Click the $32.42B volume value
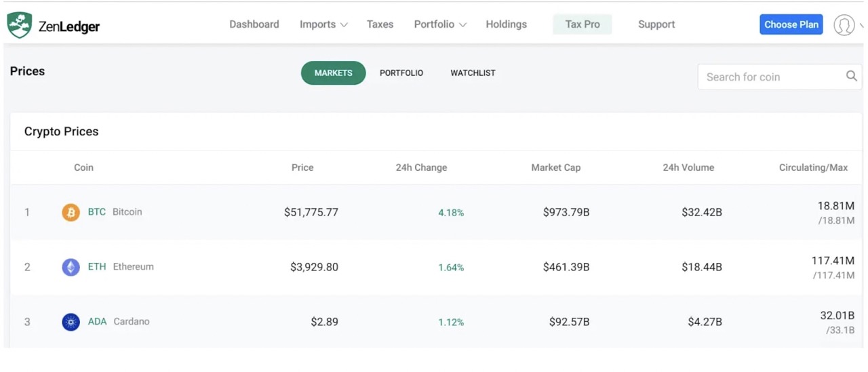This screenshot has width=868, height=372. point(702,213)
